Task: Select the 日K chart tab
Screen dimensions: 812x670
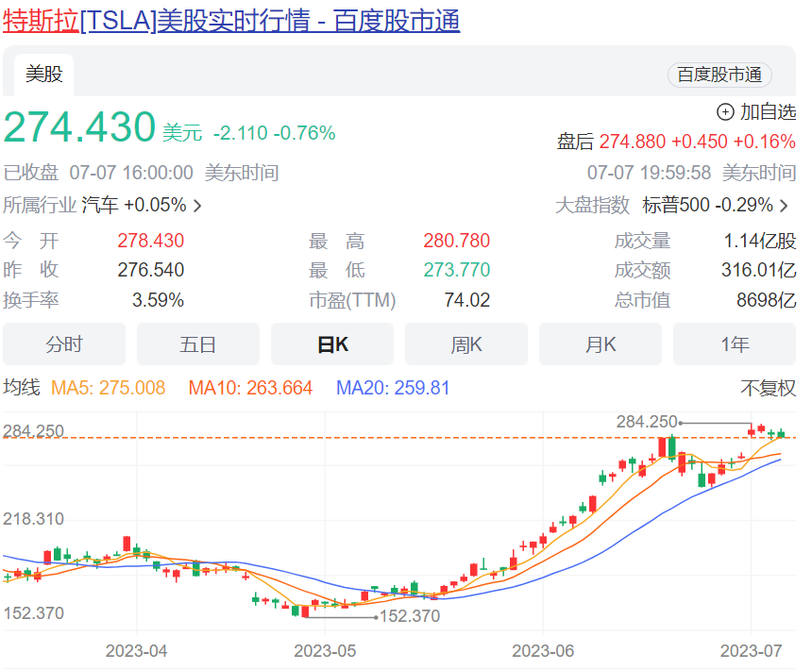Action: tap(332, 344)
